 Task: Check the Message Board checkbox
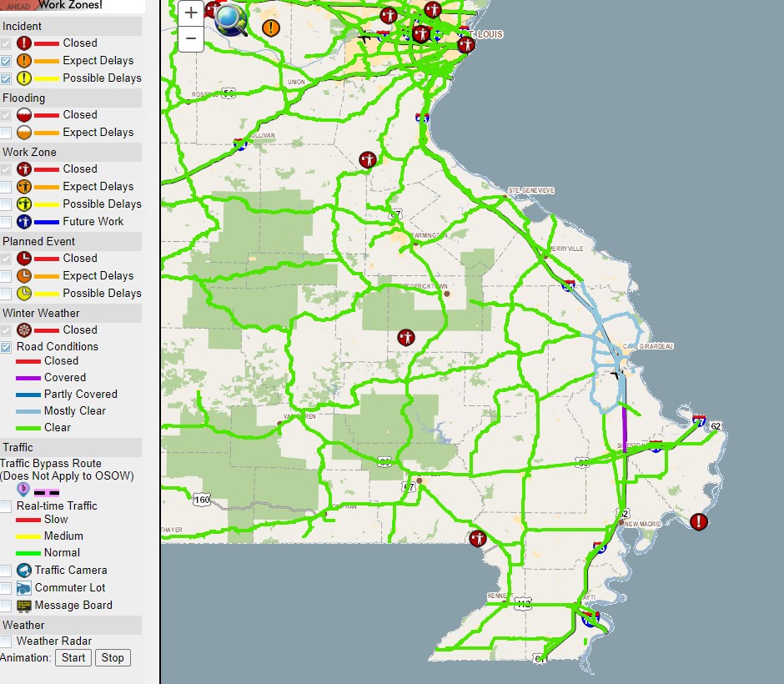pos(6,606)
